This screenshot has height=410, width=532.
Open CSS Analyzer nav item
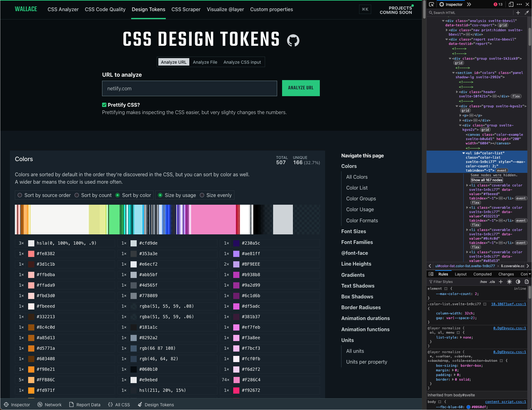point(63,9)
